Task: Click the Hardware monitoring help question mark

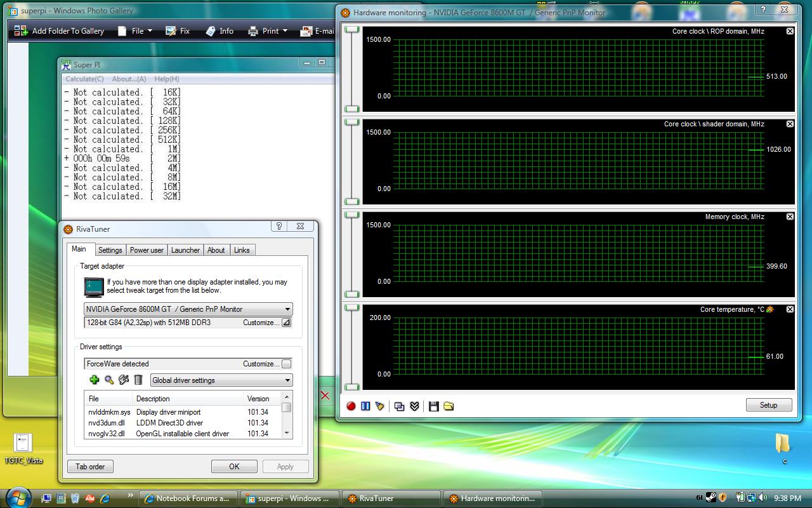Action: point(764,10)
